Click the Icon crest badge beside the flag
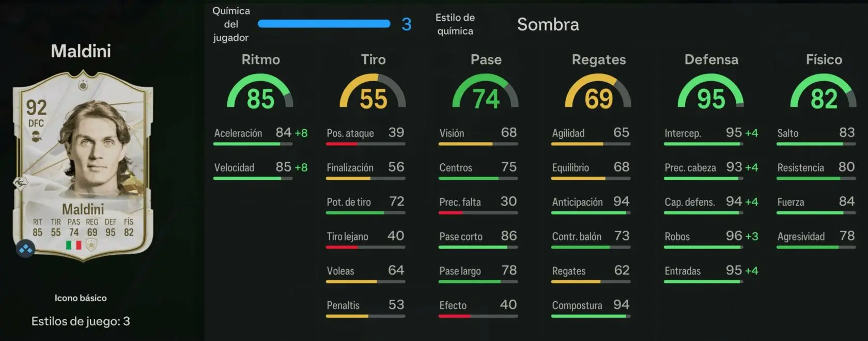 [91, 245]
